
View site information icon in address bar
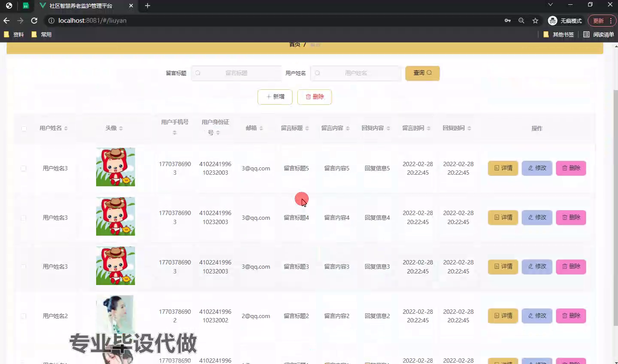[51, 21]
